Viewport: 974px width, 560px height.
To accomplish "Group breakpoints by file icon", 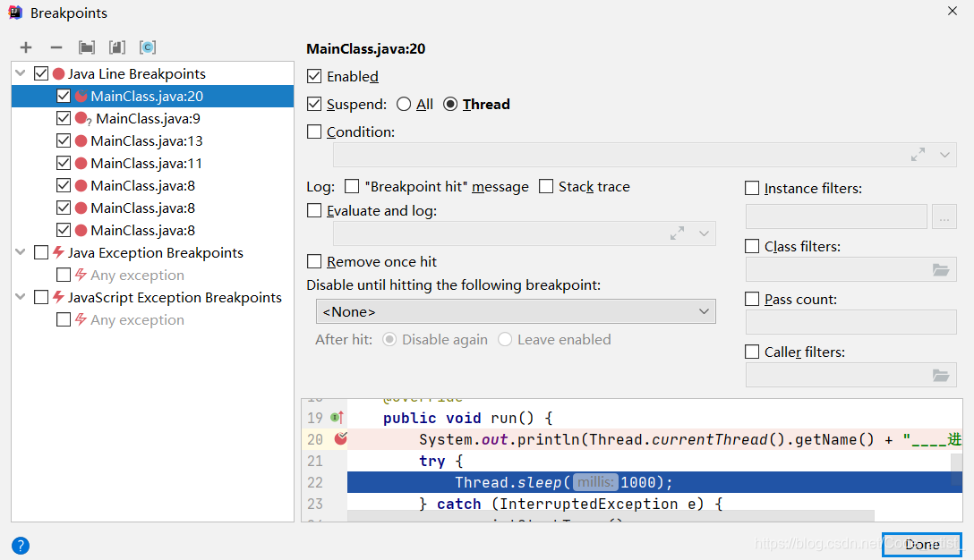I will [x=116, y=47].
